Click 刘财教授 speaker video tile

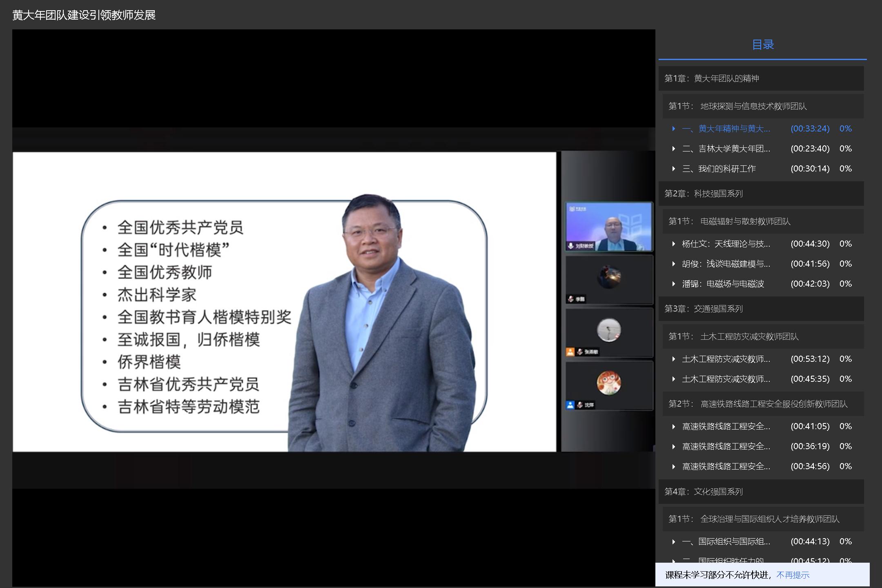[x=609, y=227]
